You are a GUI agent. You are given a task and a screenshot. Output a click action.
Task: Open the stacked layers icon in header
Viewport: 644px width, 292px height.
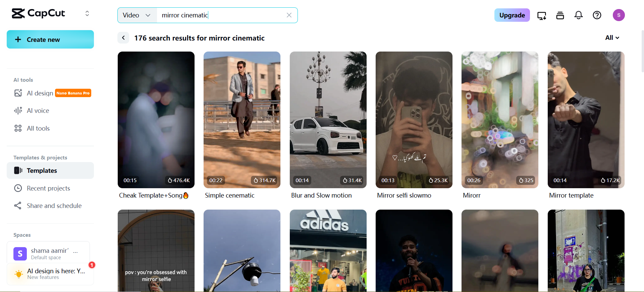(560, 15)
